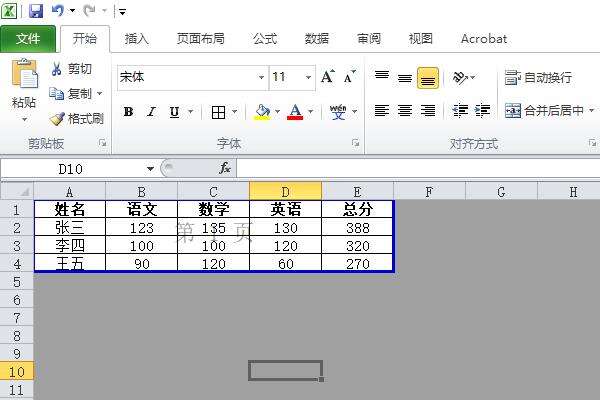The height and width of the screenshot is (400, 600).
Task: Switch to the 插入 tab
Action: (137, 39)
